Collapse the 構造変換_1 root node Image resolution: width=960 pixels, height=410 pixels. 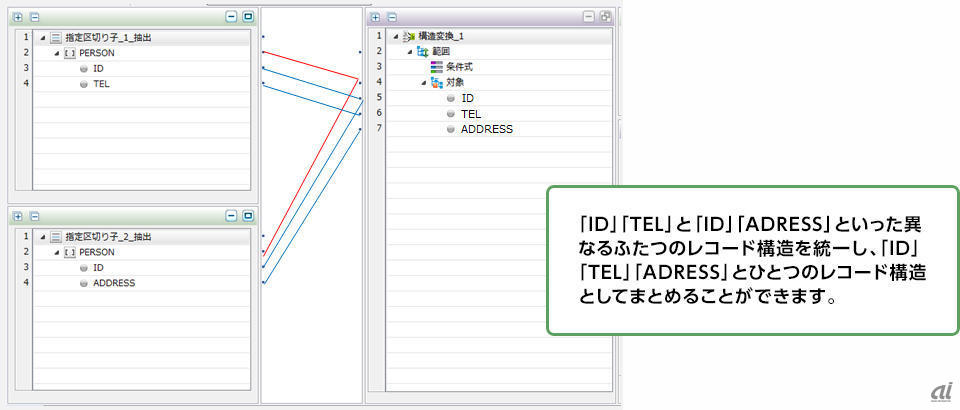tap(397, 37)
